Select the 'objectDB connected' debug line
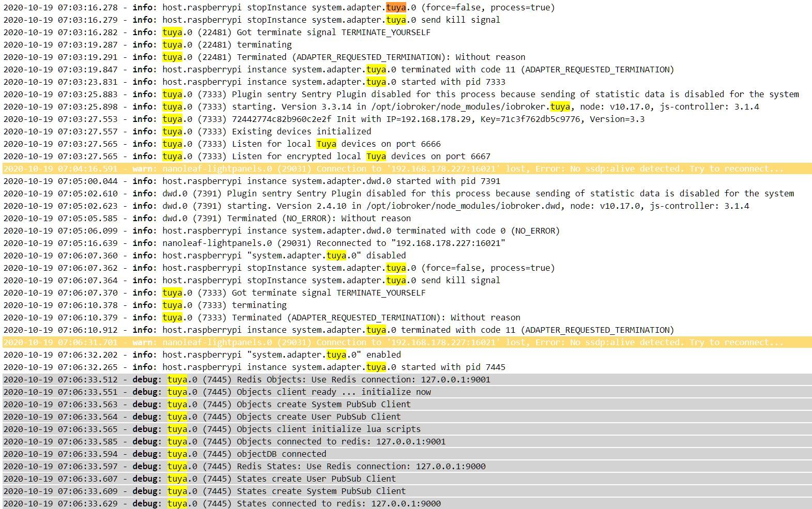This screenshot has width=812, height=509. (407, 454)
